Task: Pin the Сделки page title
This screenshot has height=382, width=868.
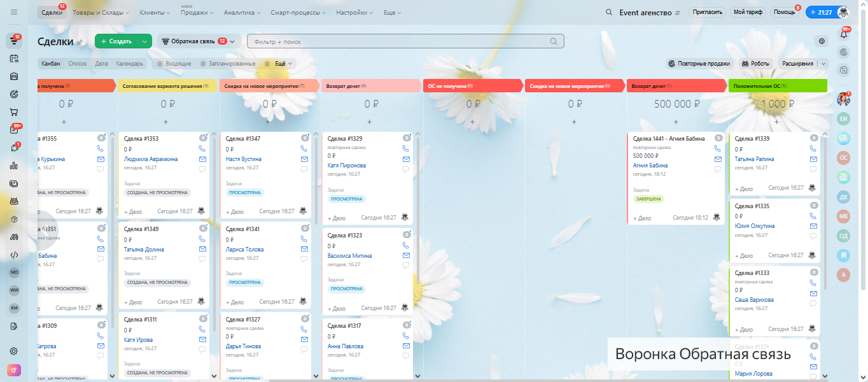Action: [x=80, y=42]
